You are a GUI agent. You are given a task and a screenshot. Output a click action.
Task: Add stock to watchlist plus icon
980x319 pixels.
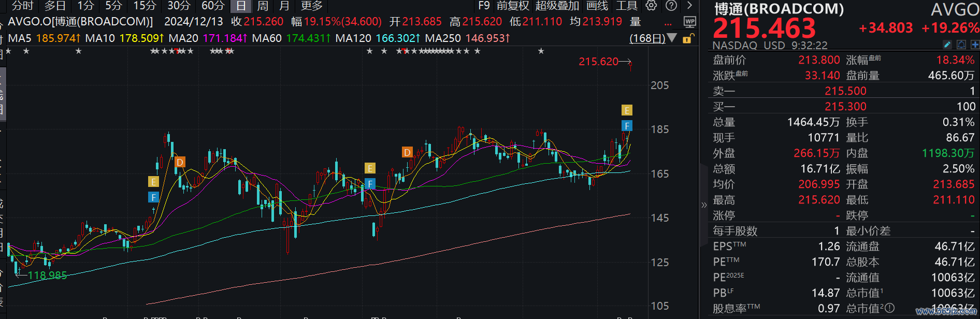coord(975,45)
